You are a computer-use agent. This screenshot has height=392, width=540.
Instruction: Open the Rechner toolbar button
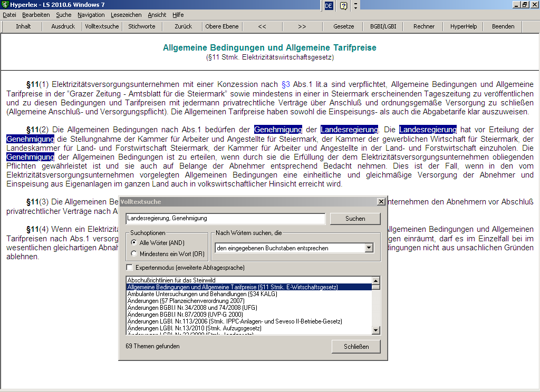pyautogui.click(x=424, y=26)
